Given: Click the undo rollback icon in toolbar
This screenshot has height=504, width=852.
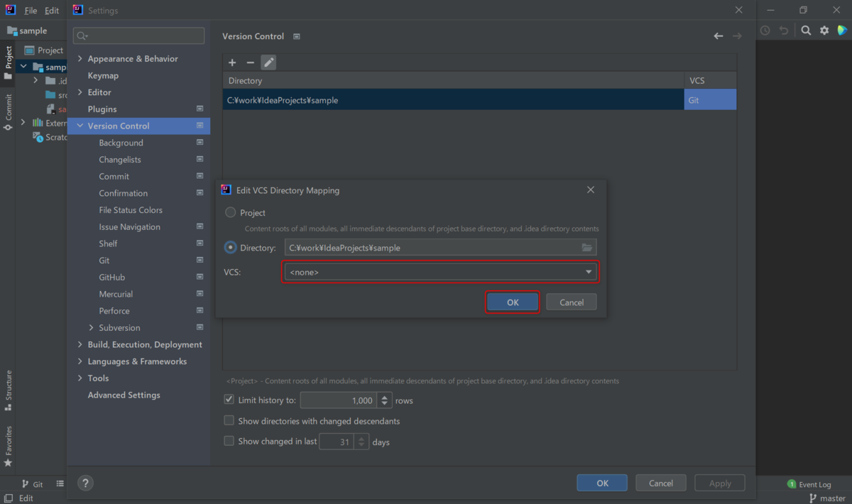Looking at the screenshot, I should tap(784, 31).
